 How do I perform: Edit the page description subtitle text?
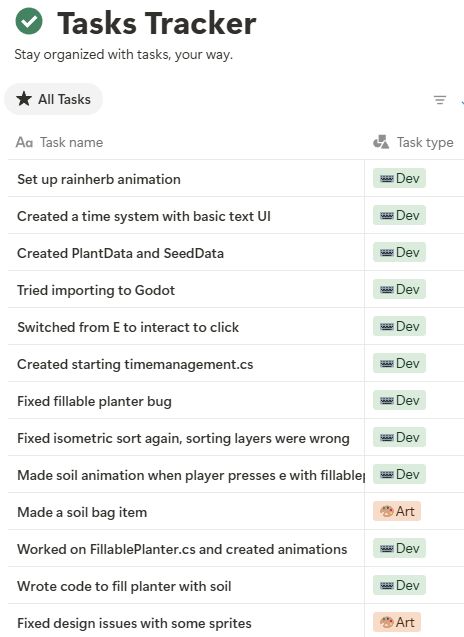124,54
